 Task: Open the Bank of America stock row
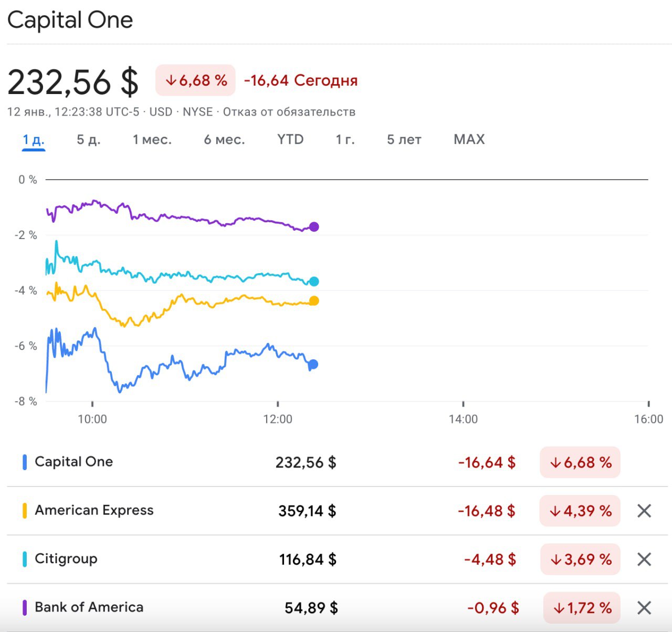[89, 607]
